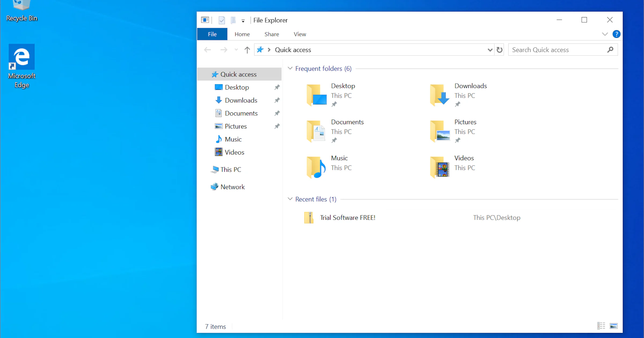Click the address bar breadcrumb chevron
644x338 pixels.
point(269,50)
